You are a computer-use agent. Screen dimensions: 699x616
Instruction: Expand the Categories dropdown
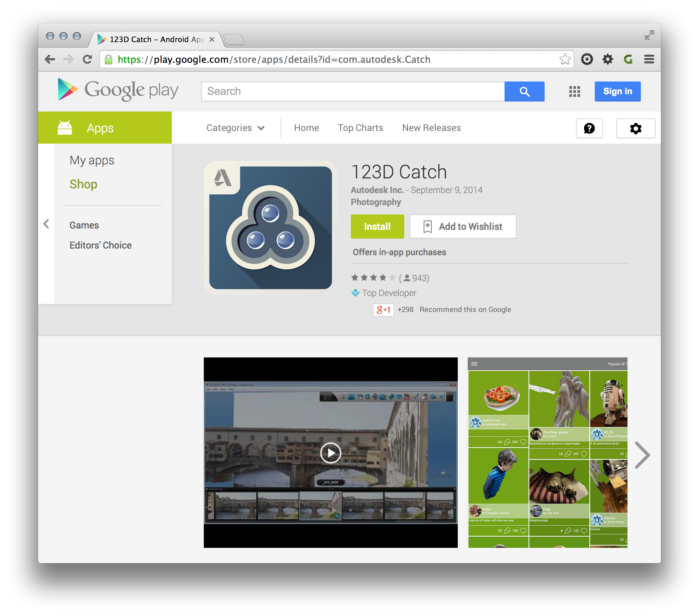click(235, 128)
